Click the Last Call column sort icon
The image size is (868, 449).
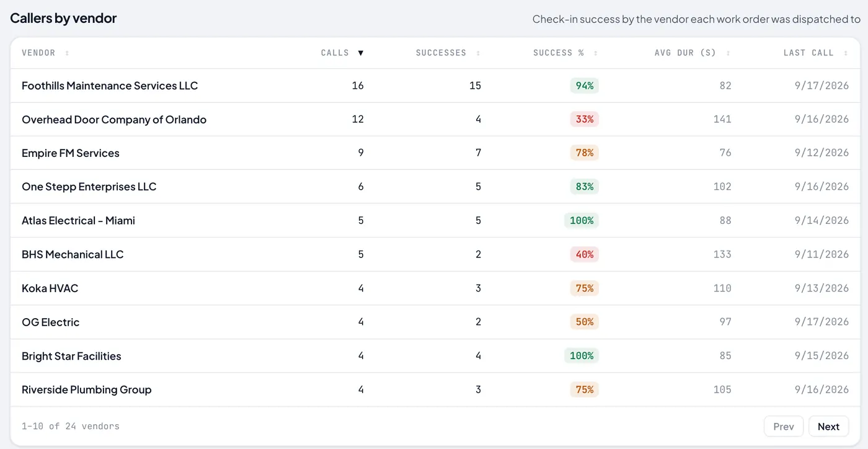846,53
